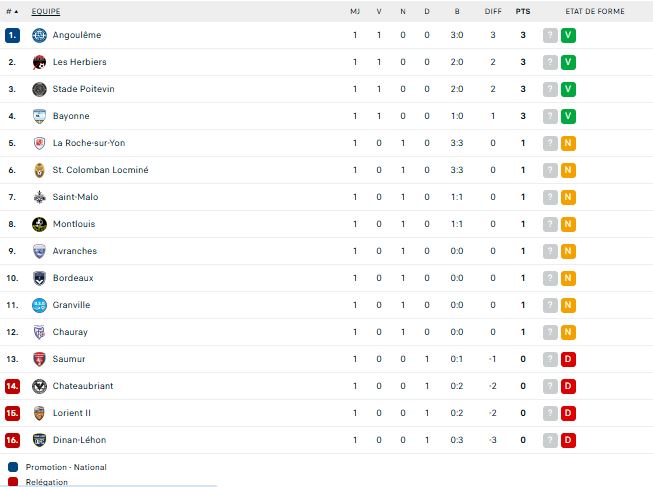The image size is (653, 487).
Task: Open the Chateaubriant team link
Action: pyautogui.click(x=83, y=386)
